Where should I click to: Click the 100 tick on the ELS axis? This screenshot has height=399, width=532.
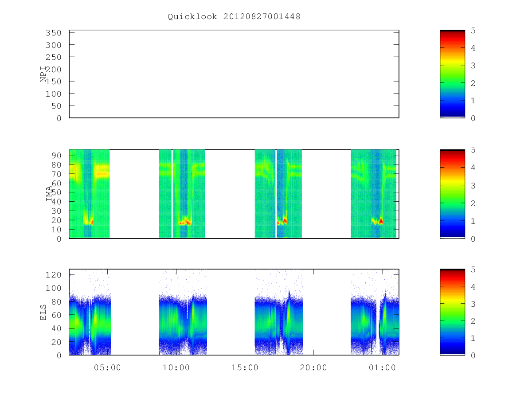(x=54, y=288)
